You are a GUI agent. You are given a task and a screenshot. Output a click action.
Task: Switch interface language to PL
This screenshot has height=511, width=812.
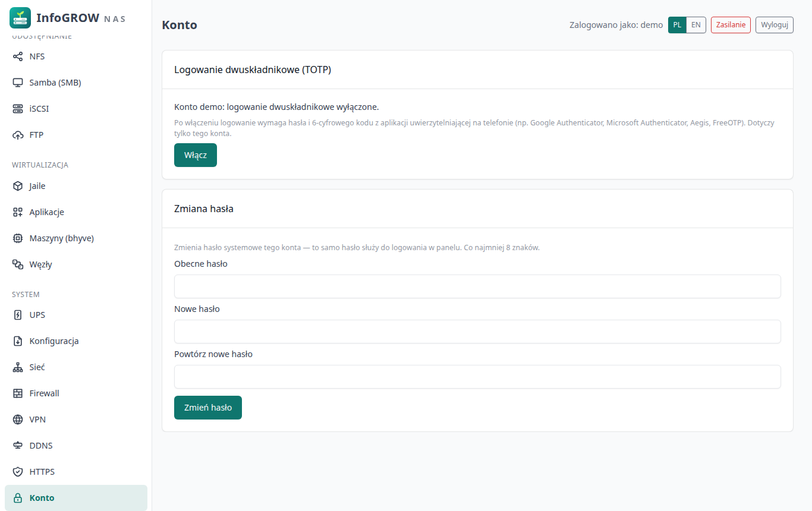click(x=677, y=25)
